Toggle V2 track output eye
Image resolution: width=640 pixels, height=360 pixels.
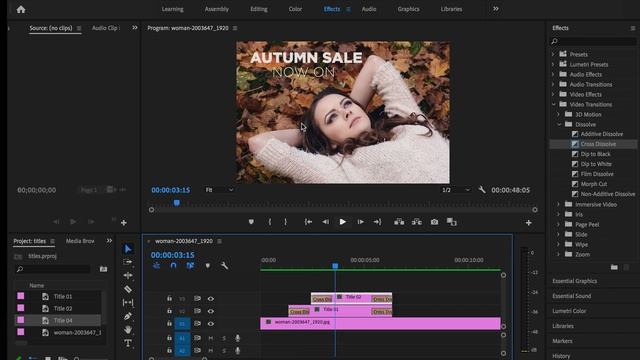tap(211, 311)
